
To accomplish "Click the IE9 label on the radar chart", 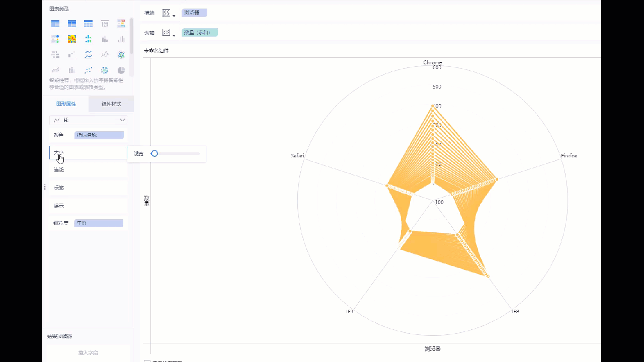I will click(x=350, y=312).
